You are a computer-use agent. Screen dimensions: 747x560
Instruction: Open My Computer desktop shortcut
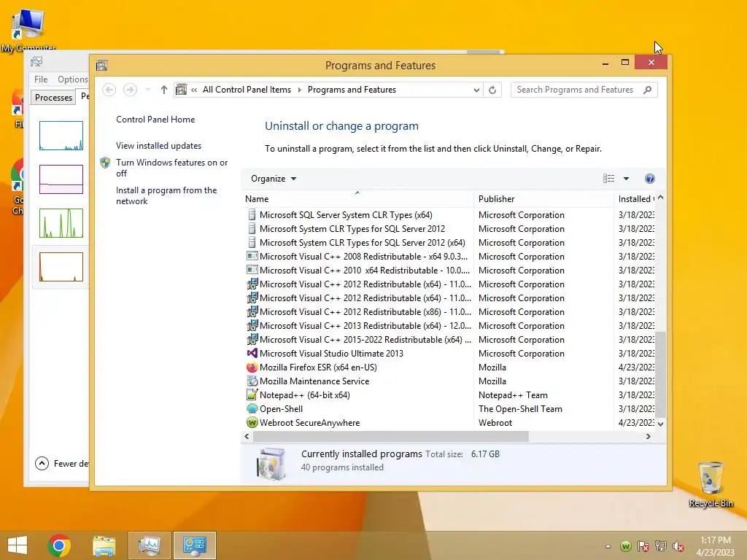click(28, 29)
